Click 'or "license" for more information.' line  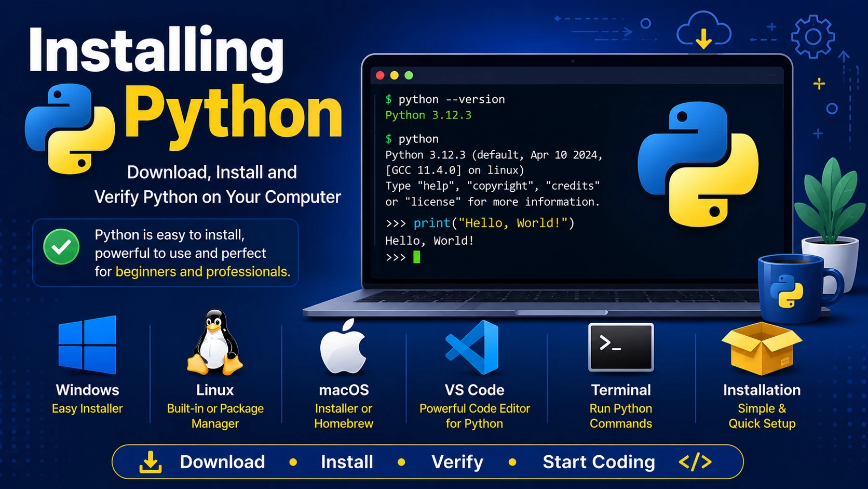coord(492,202)
